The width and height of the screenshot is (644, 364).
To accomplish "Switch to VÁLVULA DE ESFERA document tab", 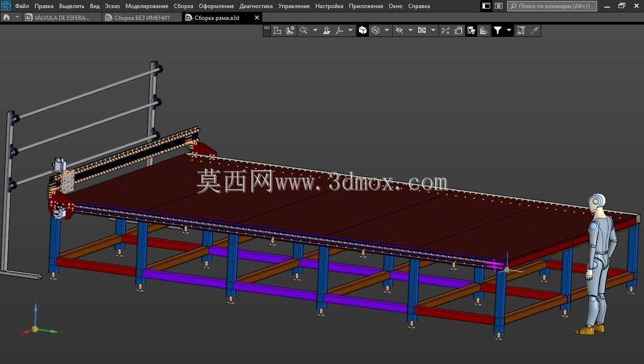I will [x=62, y=18].
